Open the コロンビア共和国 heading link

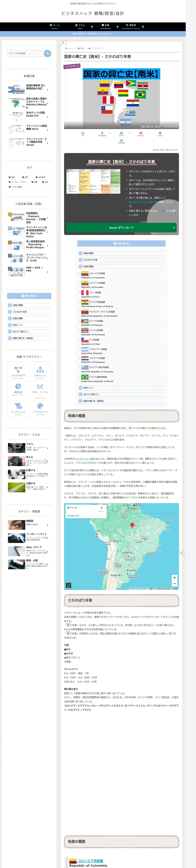click(x=90, y=861)
